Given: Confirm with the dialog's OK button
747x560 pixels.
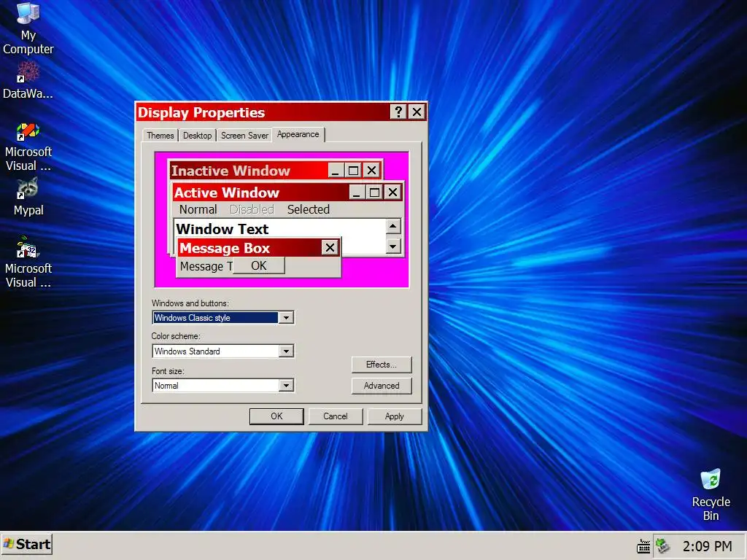Looking at the screenshot, I should pos(276,416).
